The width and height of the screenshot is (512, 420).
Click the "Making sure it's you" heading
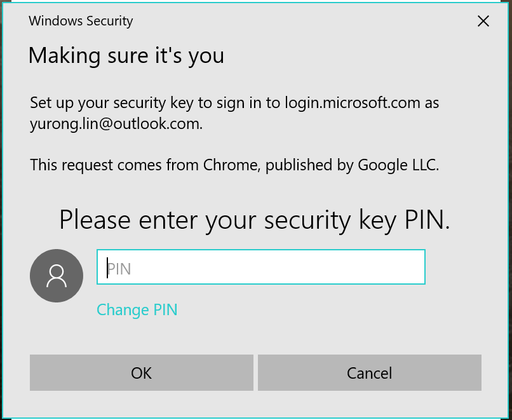pos(126,56)
